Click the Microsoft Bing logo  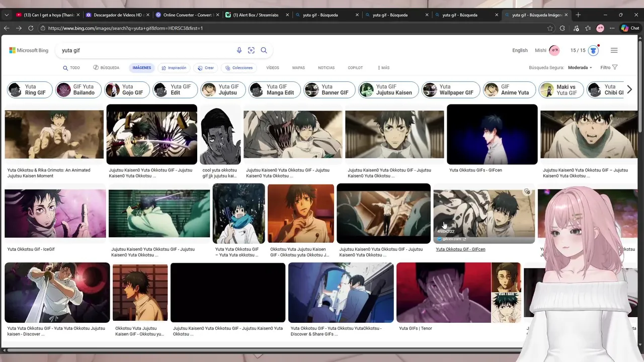coord(29,50)
